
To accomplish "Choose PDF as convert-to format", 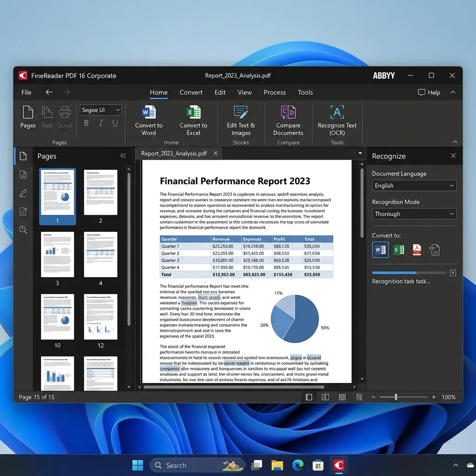I will tap(417, 250).
